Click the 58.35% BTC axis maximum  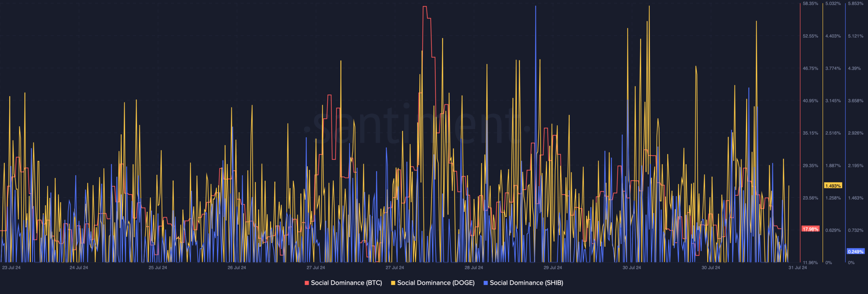click(x=810, y=3)
